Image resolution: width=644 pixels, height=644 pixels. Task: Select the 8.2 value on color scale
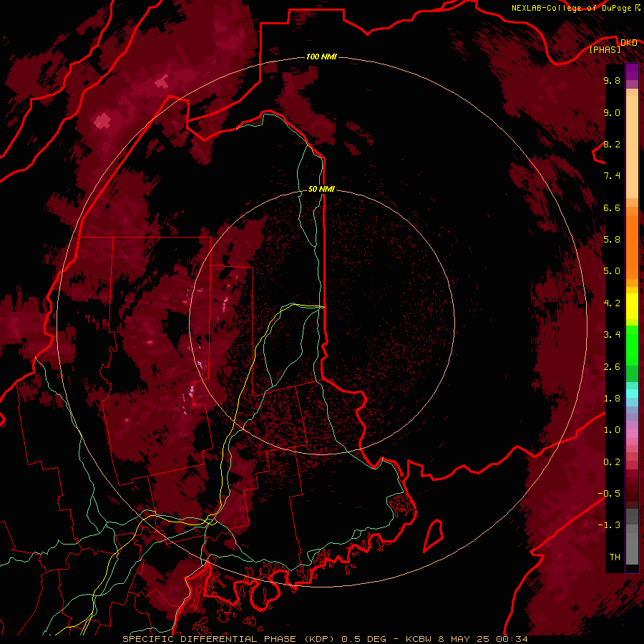pos(612,144)
